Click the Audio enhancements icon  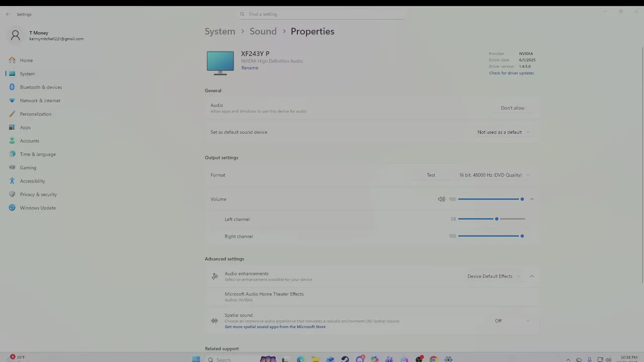pos(215,277)
